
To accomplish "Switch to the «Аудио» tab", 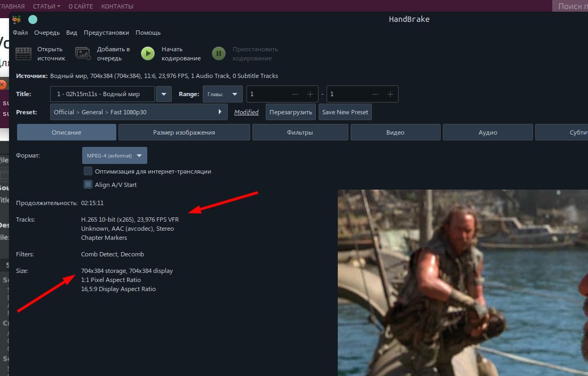I will (x=488, y=132).
